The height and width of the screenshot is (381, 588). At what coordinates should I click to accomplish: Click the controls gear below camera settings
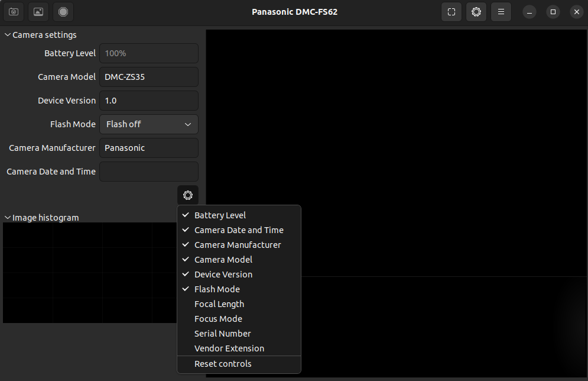tap(188, 195)
